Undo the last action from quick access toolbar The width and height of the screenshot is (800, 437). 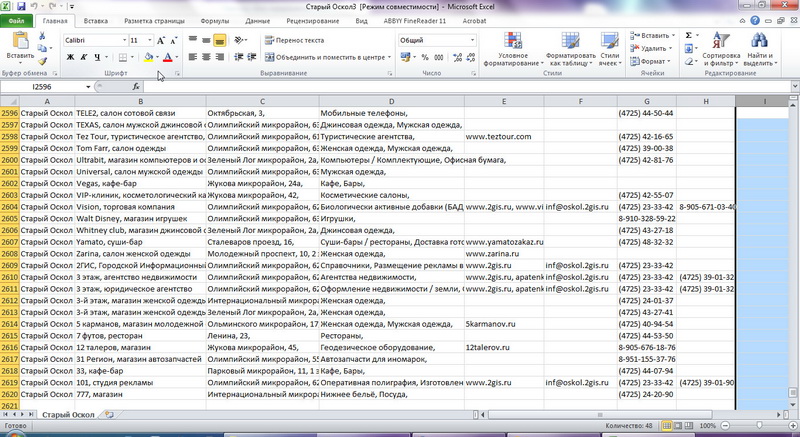pyautogui.click(x=35, y=7)
